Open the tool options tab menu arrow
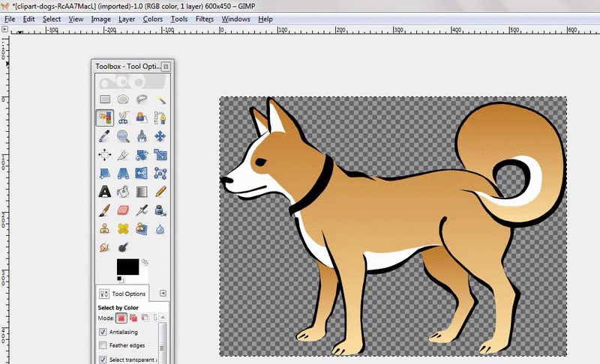Image resolution: width=600 pixels, height=364 pixels. 163,294
